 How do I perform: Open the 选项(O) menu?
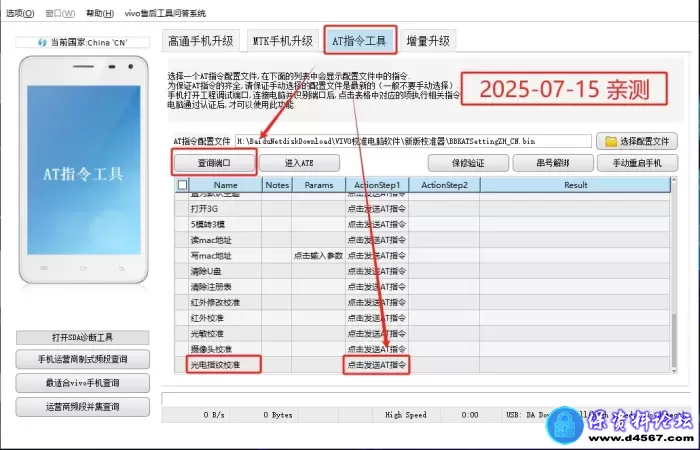[x=20, y=13]
